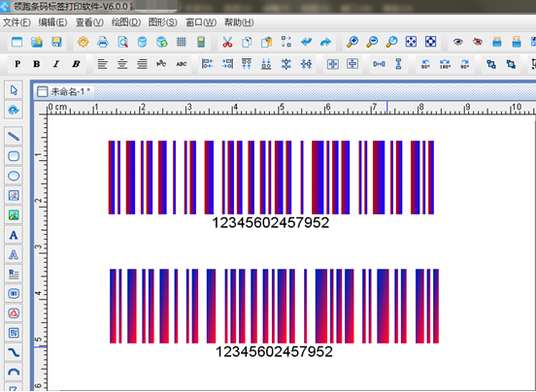Open the 查看(V) menu
This screenshot has width=536, height=392.
click(x=89, y=22)
